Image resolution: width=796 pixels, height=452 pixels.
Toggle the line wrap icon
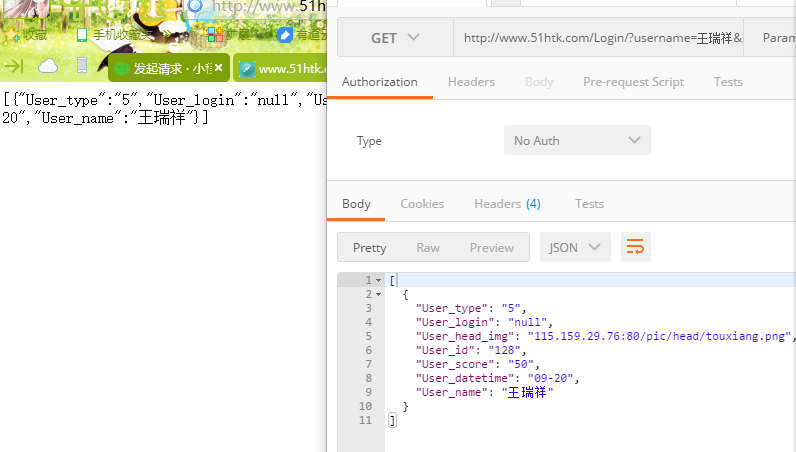pos(636,247)
